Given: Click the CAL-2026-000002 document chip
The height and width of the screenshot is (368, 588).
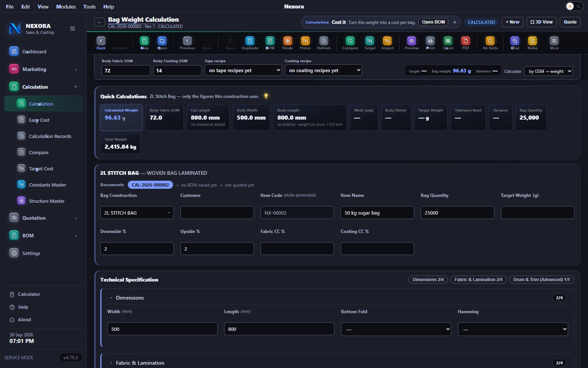Looking at the screenshot, I should click(150, 185).
